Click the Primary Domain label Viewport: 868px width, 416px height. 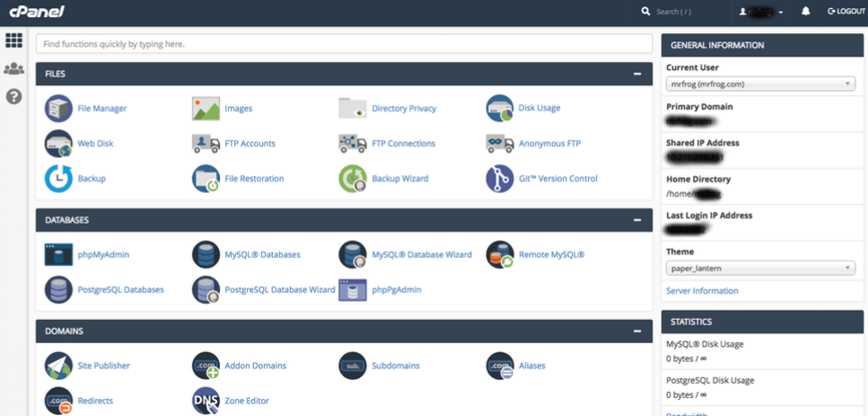[x=699, y=107]
